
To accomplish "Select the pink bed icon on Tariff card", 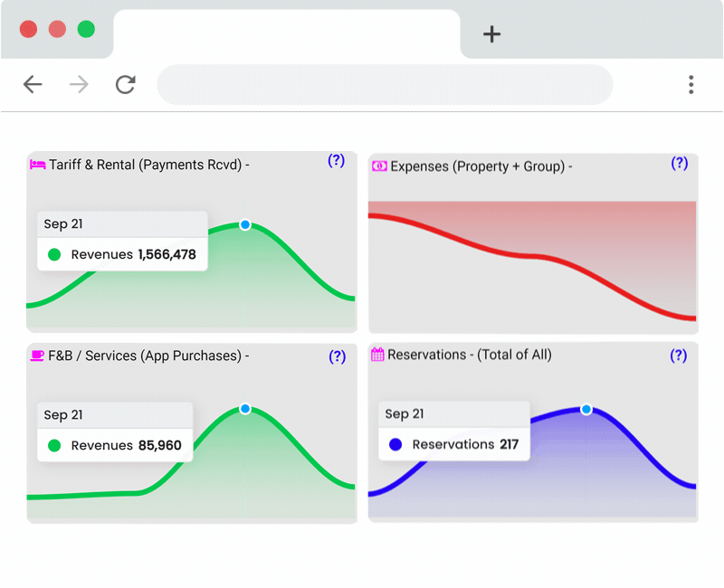I will [37, 165].
